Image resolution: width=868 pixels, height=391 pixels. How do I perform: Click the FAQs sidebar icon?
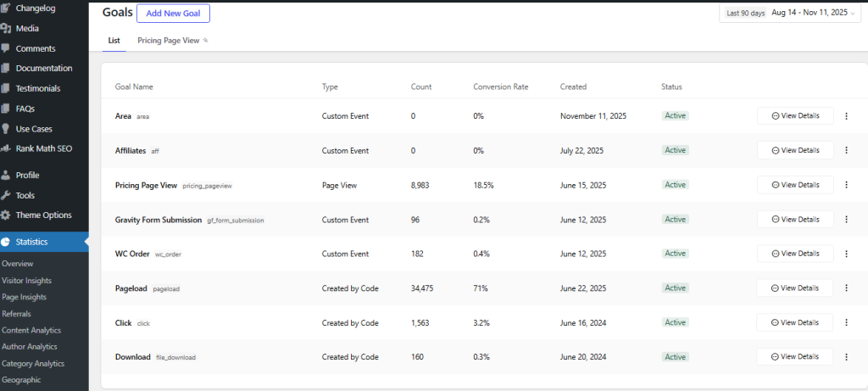coord(6,109)
